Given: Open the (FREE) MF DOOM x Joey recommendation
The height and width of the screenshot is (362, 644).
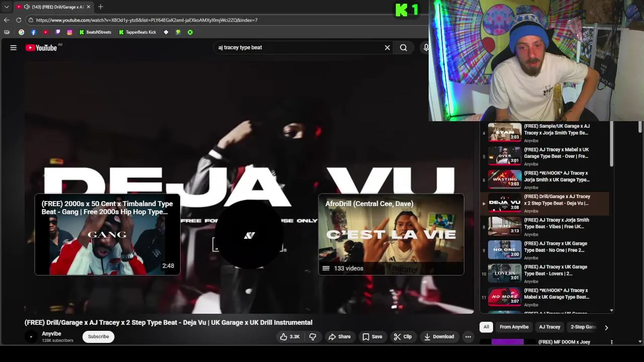Looking at the screenshot, I should pyautogui.click(x=564, y=342).
